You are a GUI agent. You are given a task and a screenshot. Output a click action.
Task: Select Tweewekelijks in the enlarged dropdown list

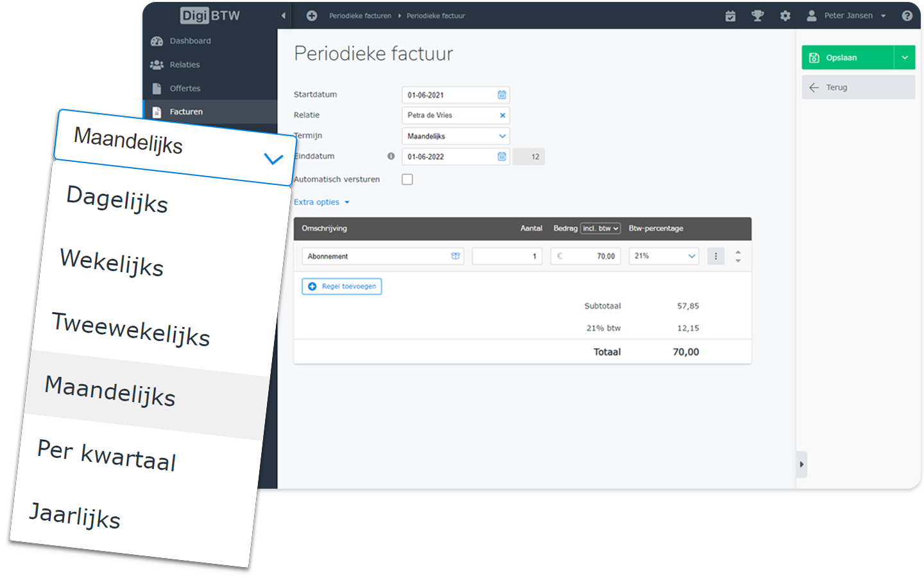click(x=131, y=329)
